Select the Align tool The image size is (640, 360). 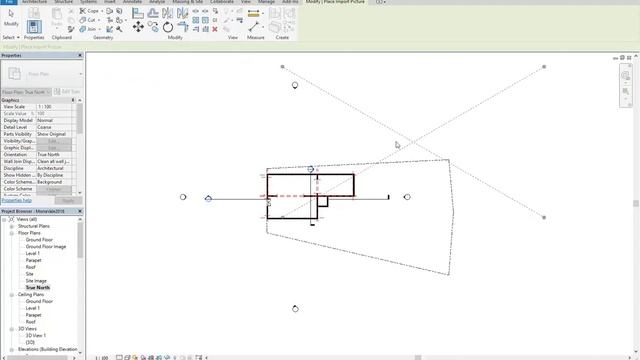[x=138, y=13]
